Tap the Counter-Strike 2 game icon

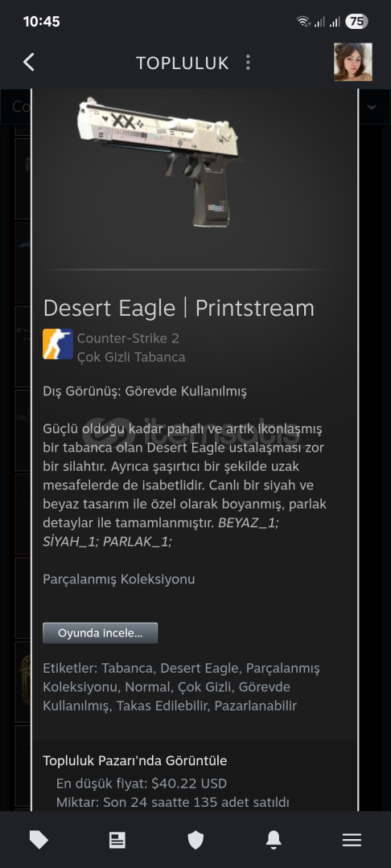pyautogui.click(x=58, y=344)
